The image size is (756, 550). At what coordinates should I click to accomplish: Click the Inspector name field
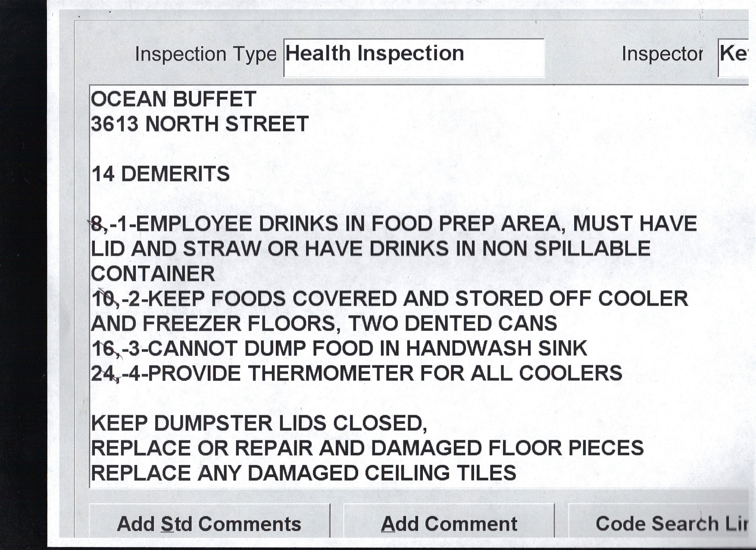[734, 57]
